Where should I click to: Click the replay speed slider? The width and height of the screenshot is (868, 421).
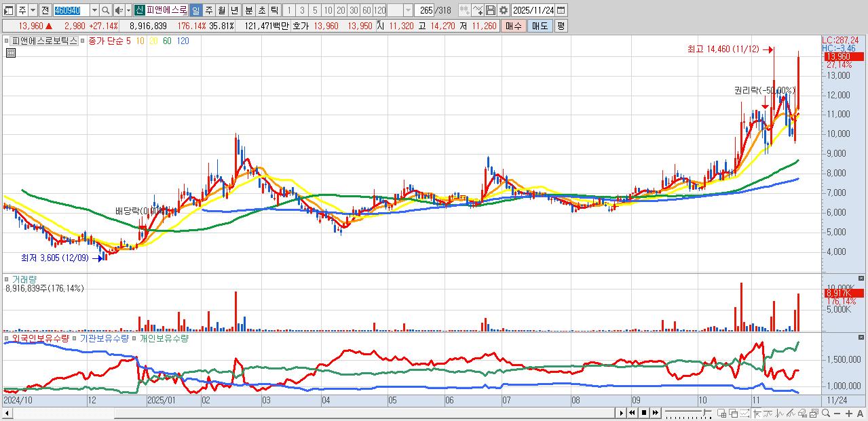[x=688, y=413]
